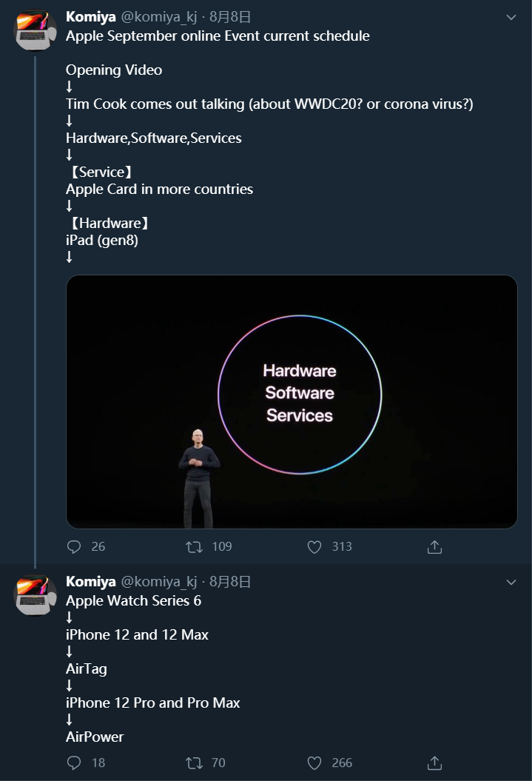This screenshot has width=532, height=781.
Task: Visit Komiya's profile from first tweet name
Action: 90,16
